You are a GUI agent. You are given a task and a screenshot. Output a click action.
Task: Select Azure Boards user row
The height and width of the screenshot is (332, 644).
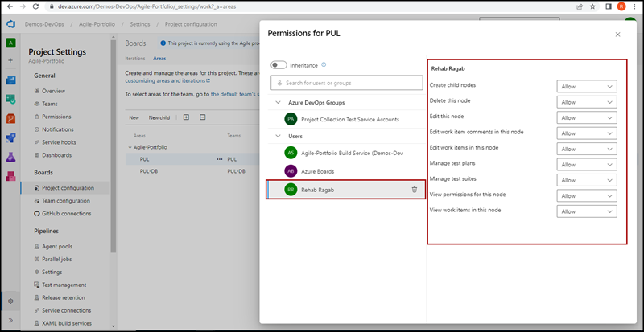(347, 171)
